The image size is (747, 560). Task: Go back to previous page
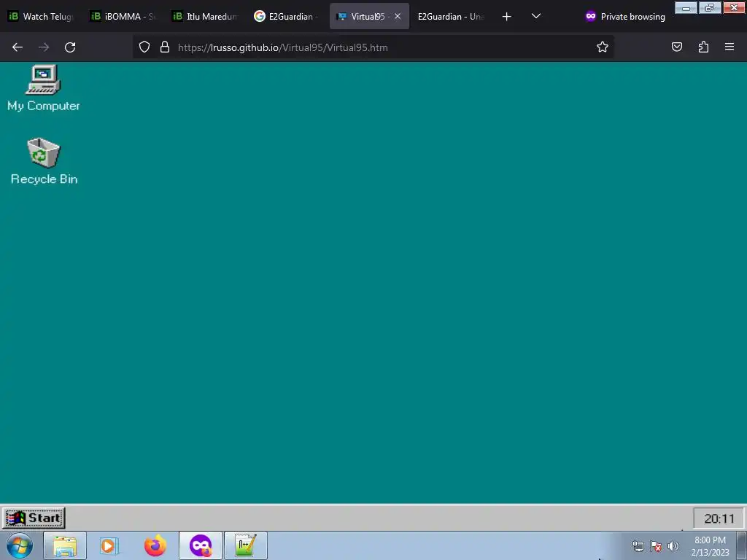tap(18, 47)
